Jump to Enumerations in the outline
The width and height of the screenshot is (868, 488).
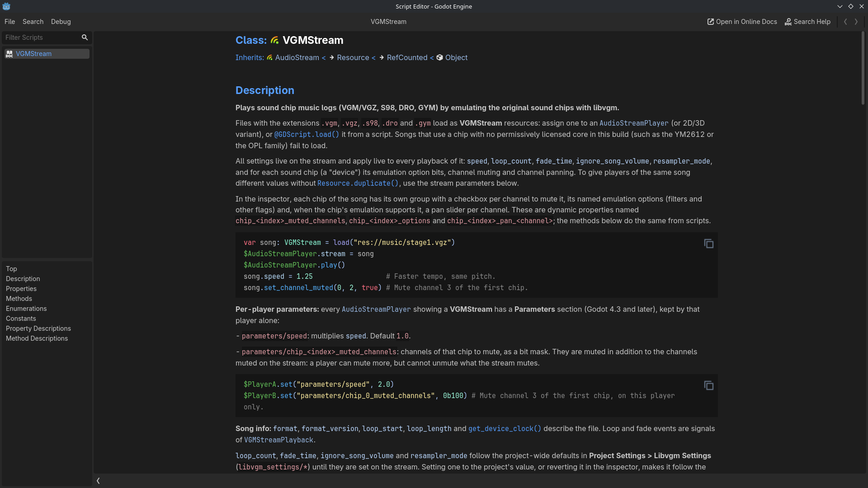pos(26,309)
